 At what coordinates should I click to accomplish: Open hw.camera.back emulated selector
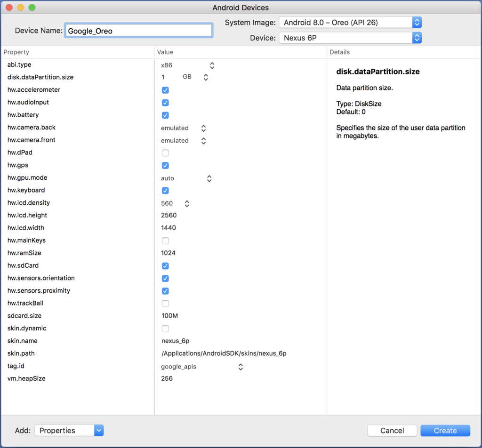(x=184, y=128)
